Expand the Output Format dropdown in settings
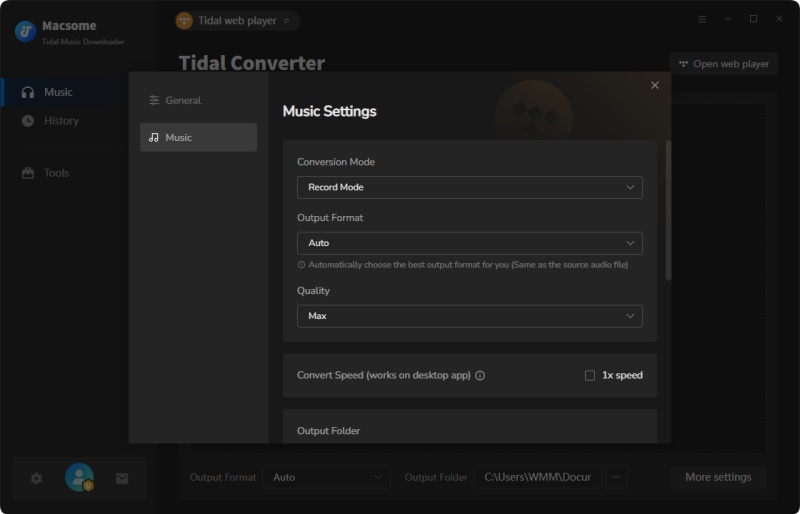This screenshot has width=800, height=514. click(469, 243)
